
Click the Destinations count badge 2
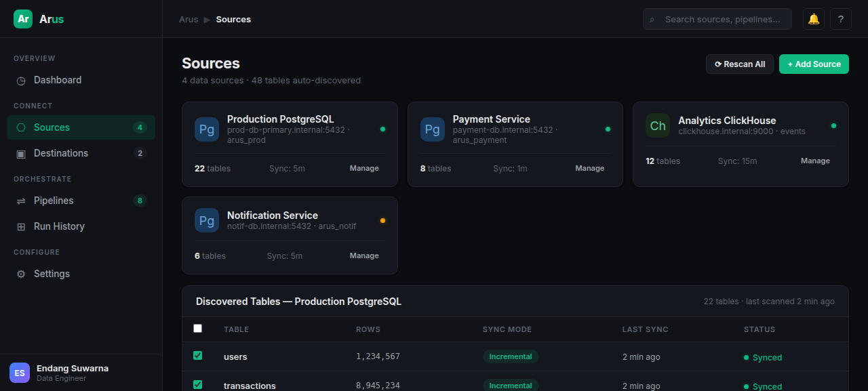click(x=140, y=153)
